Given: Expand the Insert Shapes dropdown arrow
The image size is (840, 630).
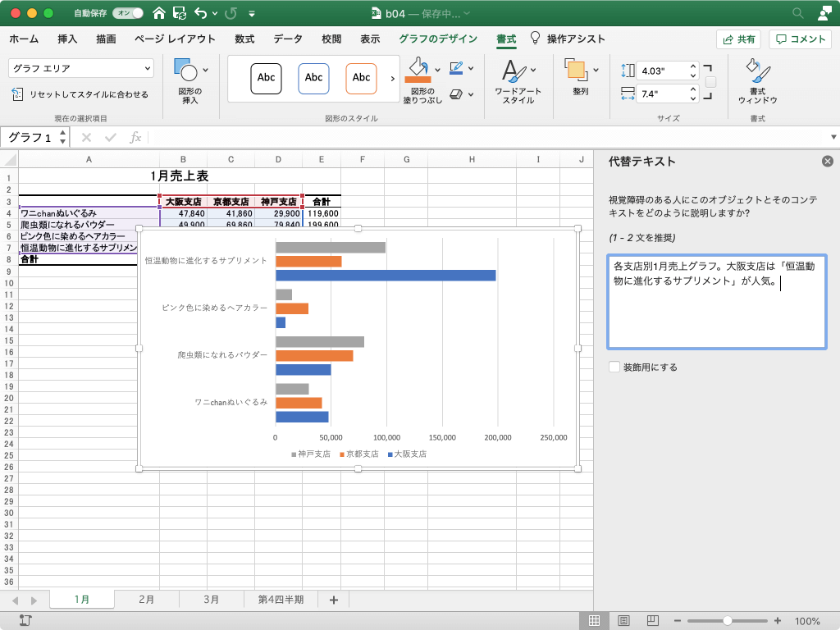Looking at the screenshot, I should 206,71.
